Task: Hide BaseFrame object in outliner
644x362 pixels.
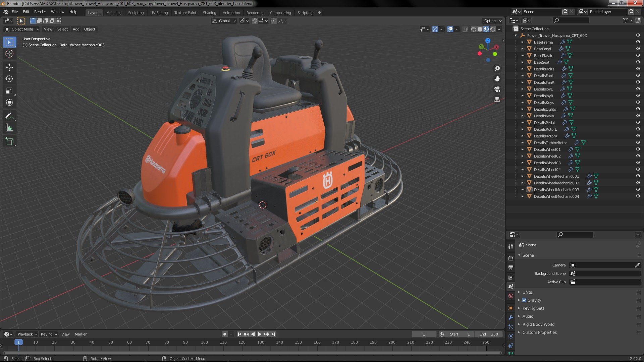Action: click(x=638, y=42)
